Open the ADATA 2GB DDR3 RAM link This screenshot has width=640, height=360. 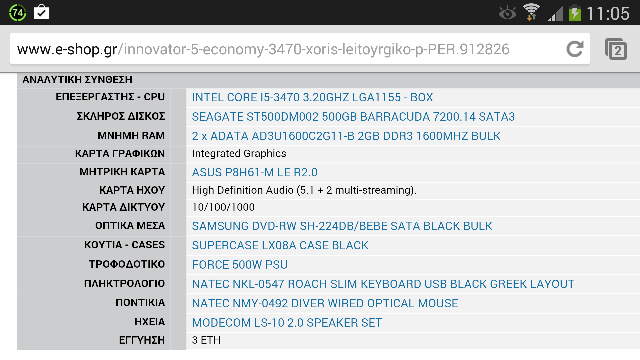click(x=346, y=136)
